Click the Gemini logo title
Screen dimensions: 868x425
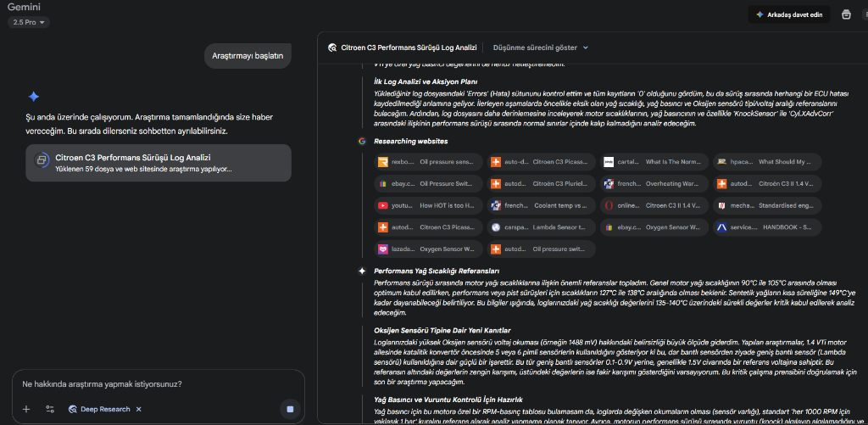pos(24,6)
